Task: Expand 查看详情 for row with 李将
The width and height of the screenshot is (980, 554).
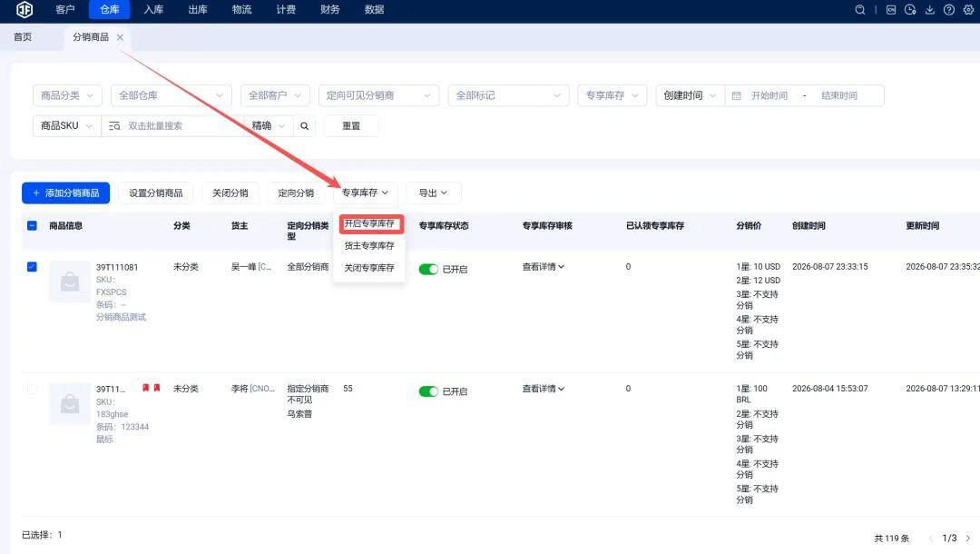Action: tap(544, 389)
